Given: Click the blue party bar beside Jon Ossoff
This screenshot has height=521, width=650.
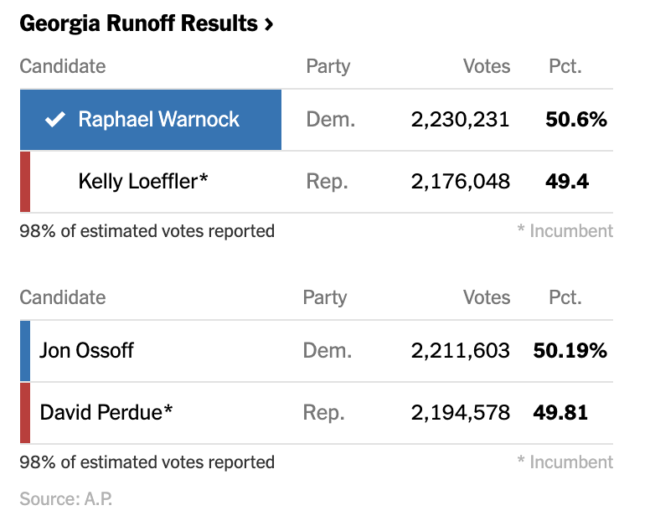Looking at the screenshot, I should tap(25, 350).
